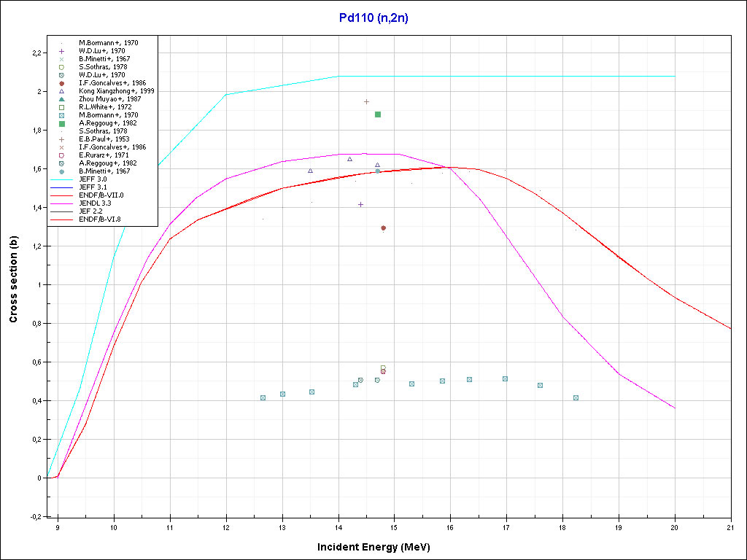Select the purple plus data point near 1.4 b
This screenshot has height=560, width=747.
[360, 204]
